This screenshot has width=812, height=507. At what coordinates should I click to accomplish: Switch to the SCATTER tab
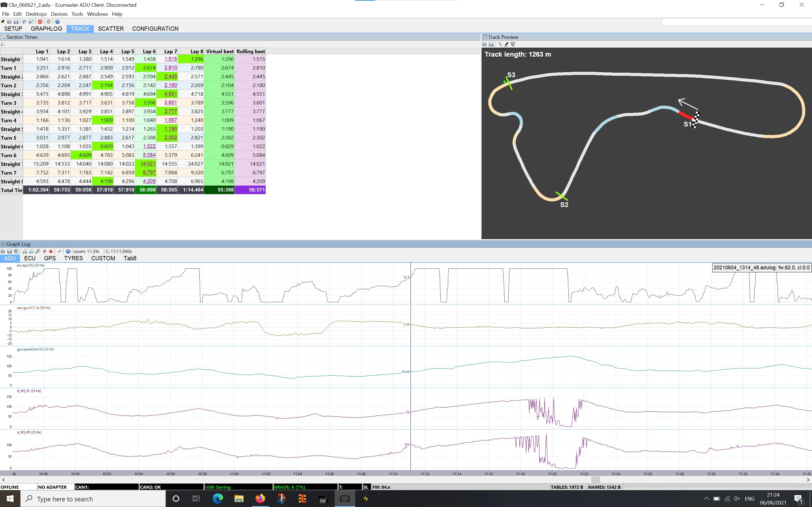111,29
